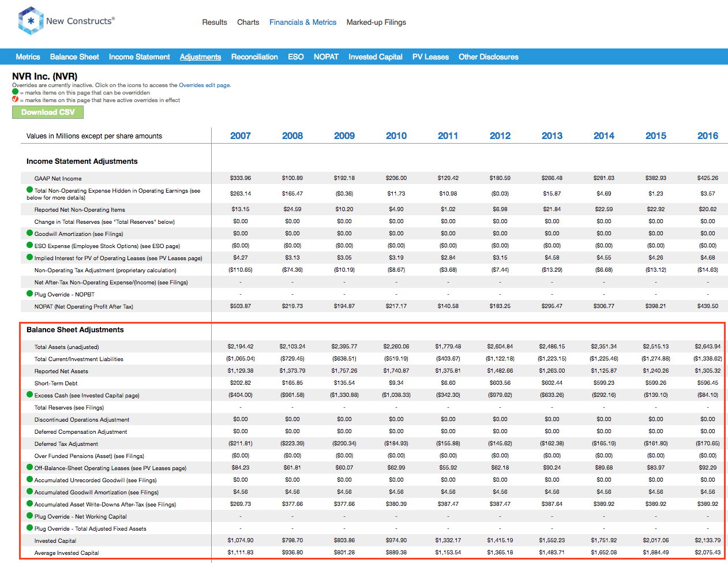Click the GAAP Net Income row label
Image resolution: width=728 pixels, height=563 pixels.
click(58, 179)
